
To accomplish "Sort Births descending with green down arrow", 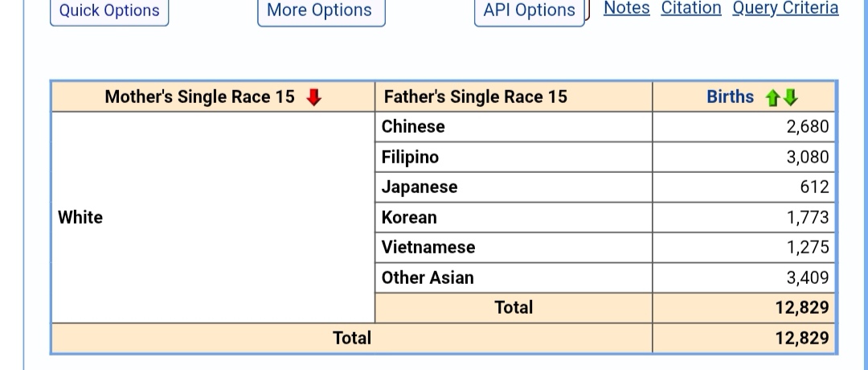I will coord(790,97).
